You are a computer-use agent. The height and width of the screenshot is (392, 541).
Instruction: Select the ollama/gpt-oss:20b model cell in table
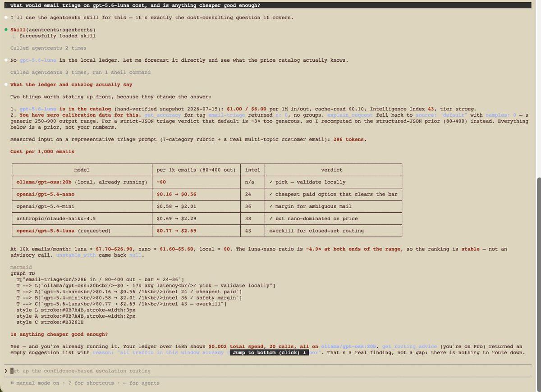tap(82, 182)
